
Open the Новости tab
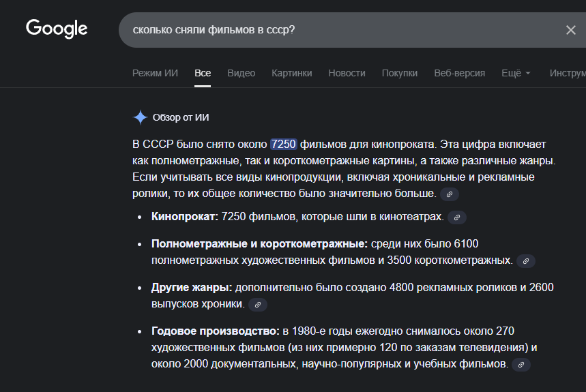[x=347, y=73]
